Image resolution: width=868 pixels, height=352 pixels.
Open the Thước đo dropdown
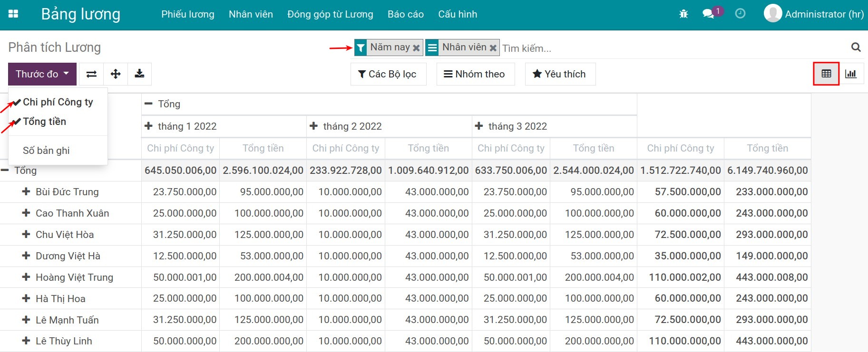42,74
